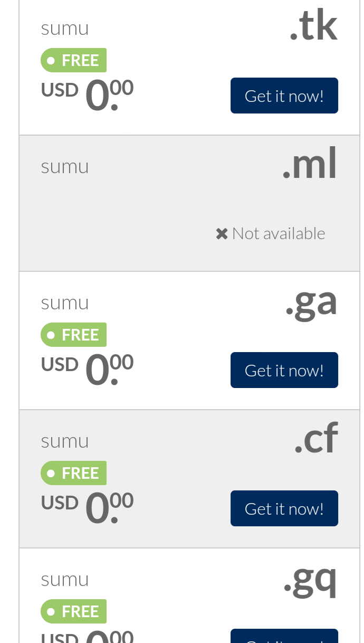Image resolution: width=364 pixels, height=643 pixels.
Task: Select the .ml extension heading
Action: [310, 165]
